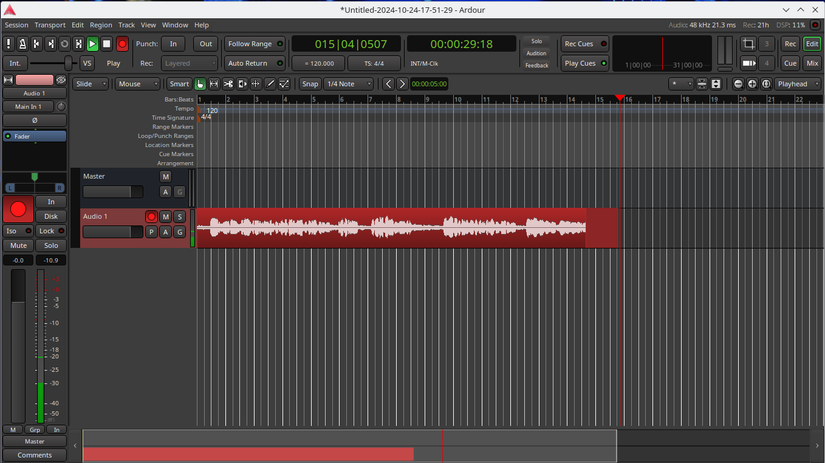The width and height of the screenshot is (825, 463).
Task: Open the Session menu
Action: tap(16, 25)
